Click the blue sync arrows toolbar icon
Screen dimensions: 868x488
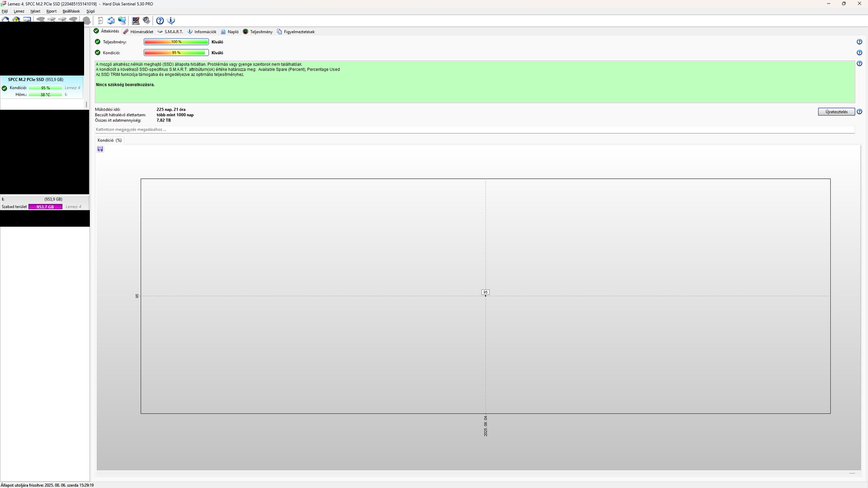pos(111,21)
